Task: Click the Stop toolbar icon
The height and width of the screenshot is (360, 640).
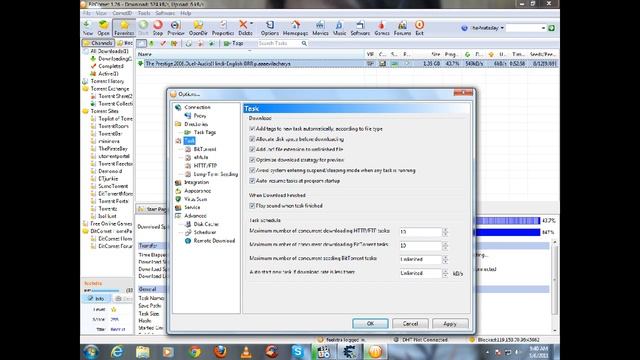Action: [x=158, y=28]
